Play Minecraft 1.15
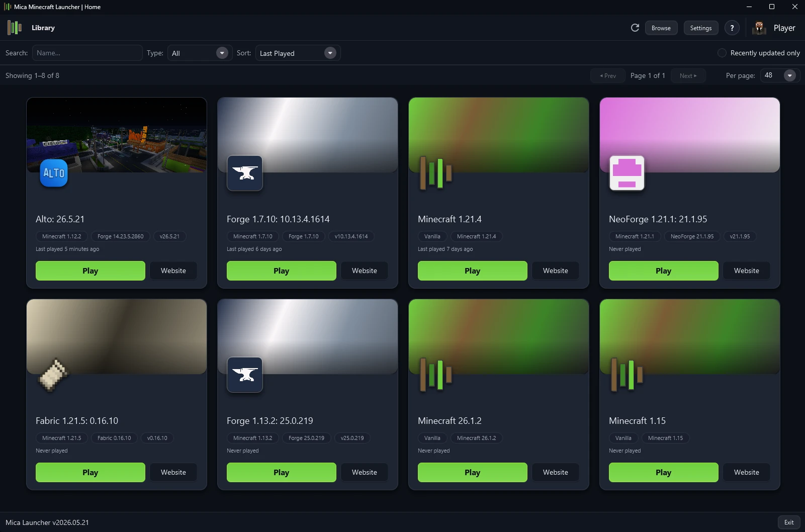Screen dimensions: 805x532 click(664, 472)
